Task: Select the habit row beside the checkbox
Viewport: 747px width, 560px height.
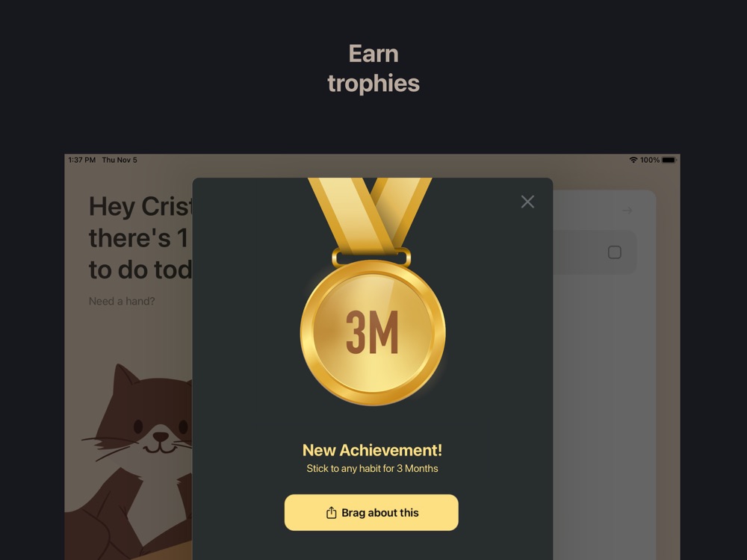Action: [595, 252]
